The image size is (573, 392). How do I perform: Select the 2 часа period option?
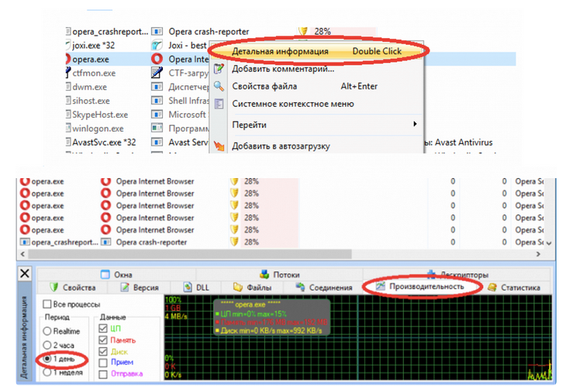pyautogui.click(x=47, y=345)
